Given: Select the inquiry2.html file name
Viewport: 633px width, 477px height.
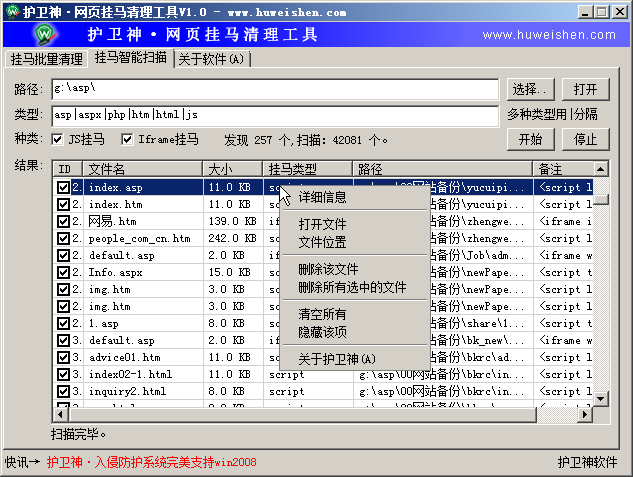Looking at the screenshot, I should coord(128,391).
